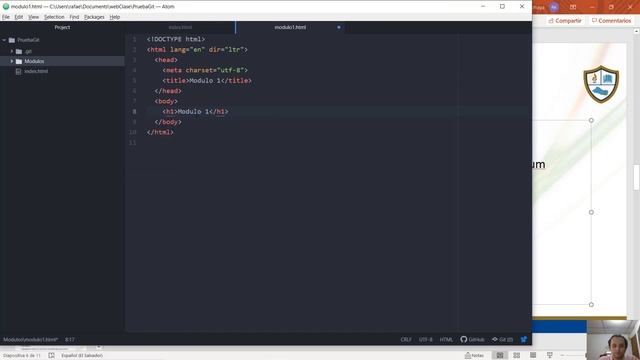The width and height of the screenshot is (640, 360).
Task: Click the meta charset code line
Action: point(205,70)
